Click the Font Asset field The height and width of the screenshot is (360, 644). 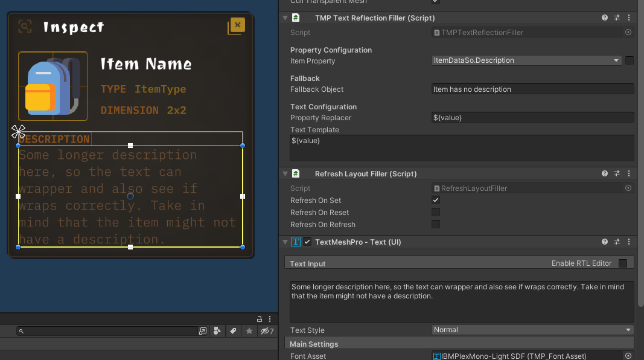tap(527, 356)
